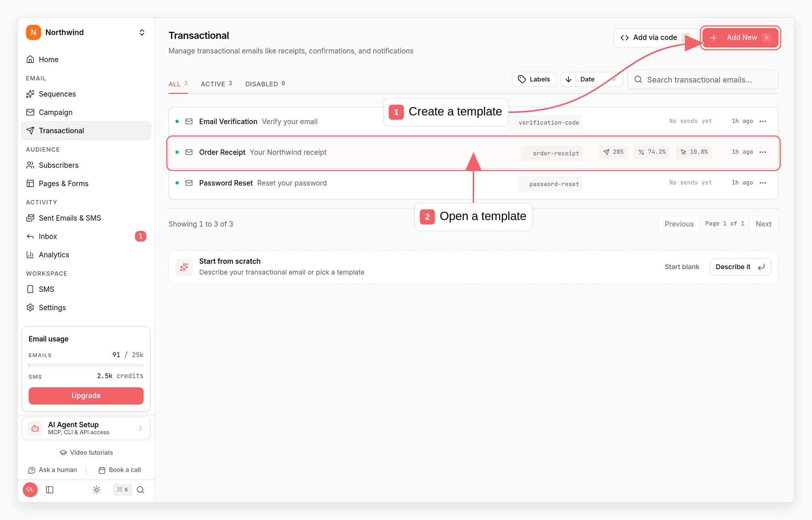Open Video tutorials link
The width and height of the screenshot is (812, 520).
[86, 453]
